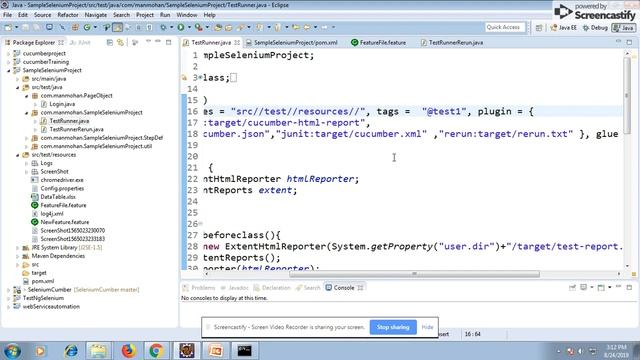Click the New file toolbar icon
This screenshot has height=360, width=640.
point(8,27)
